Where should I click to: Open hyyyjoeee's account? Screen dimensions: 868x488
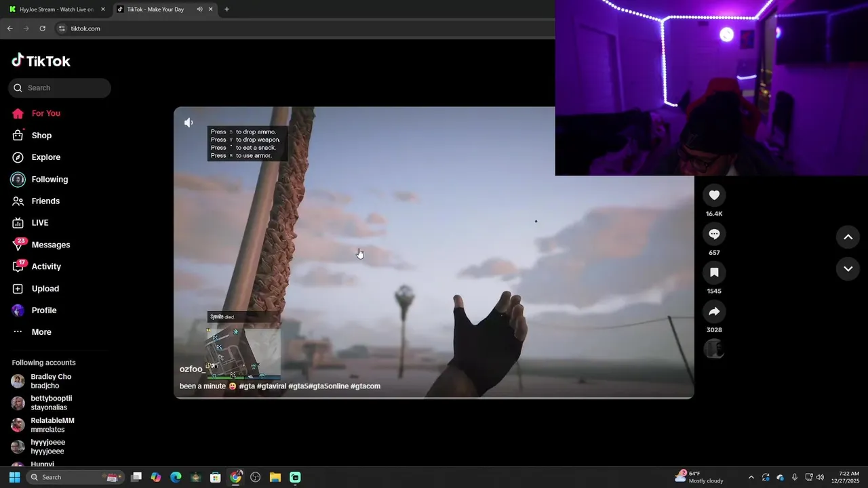coord(51,447)
